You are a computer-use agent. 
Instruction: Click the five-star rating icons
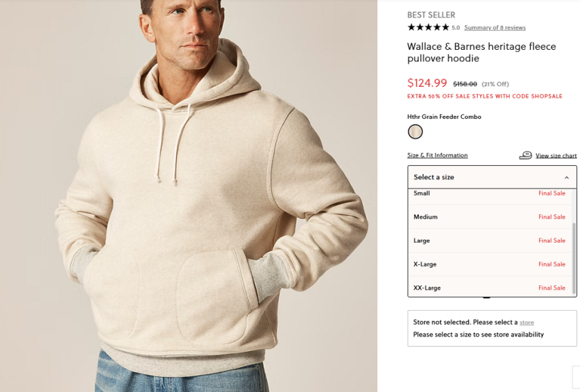click(x=428, y=27)
